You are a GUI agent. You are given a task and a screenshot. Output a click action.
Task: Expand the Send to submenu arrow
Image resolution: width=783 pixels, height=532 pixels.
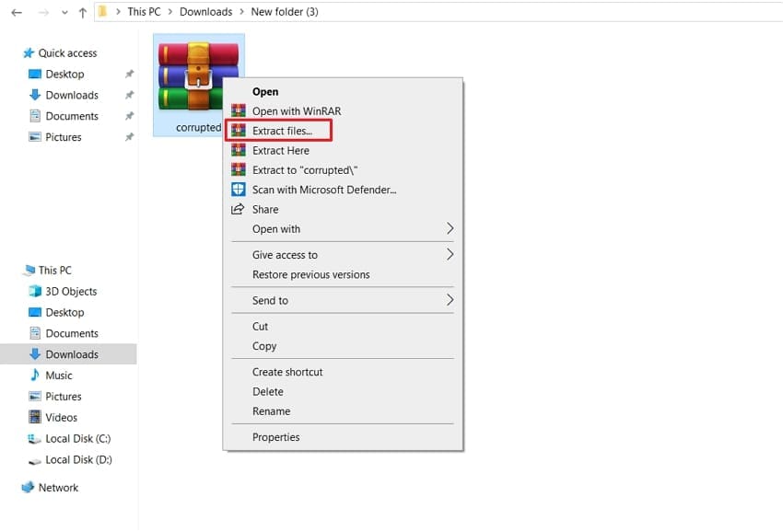pyautogui.click(x=450, y=300)
